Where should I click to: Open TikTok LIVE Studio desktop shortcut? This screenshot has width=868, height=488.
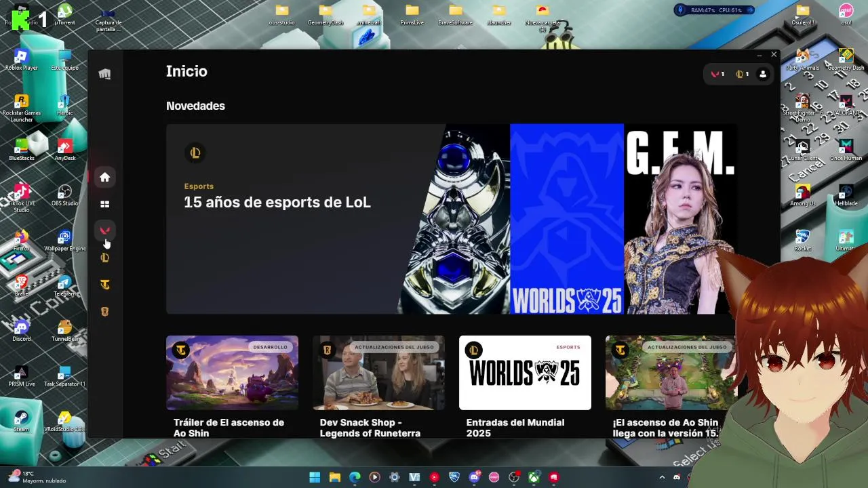(x=22, y=199)
